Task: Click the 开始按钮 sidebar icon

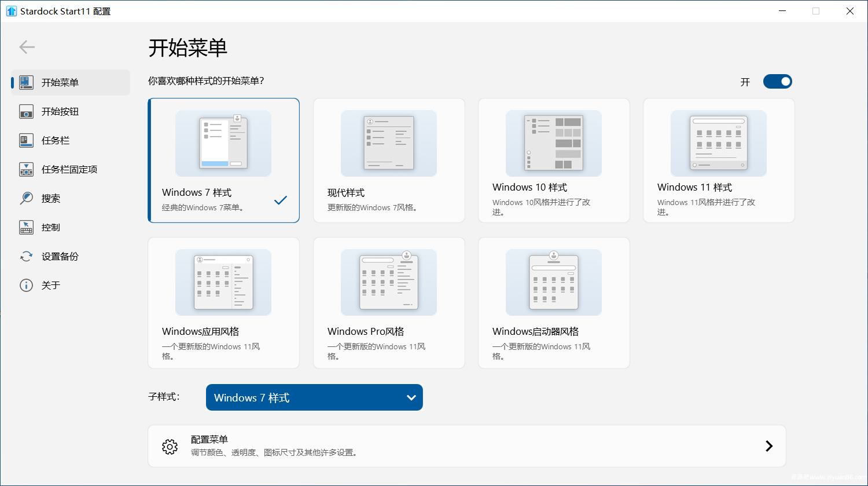Action: click(26, 111)
